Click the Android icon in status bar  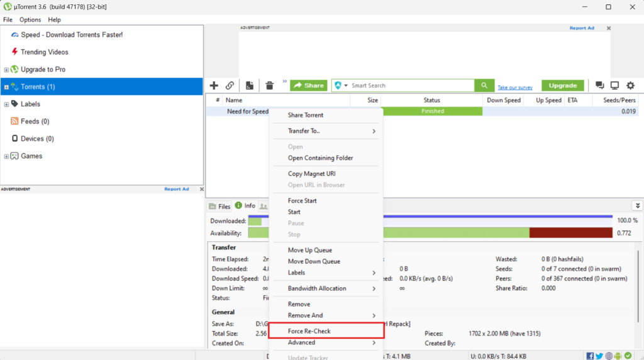pyautogui.click(x=618, y=356)
